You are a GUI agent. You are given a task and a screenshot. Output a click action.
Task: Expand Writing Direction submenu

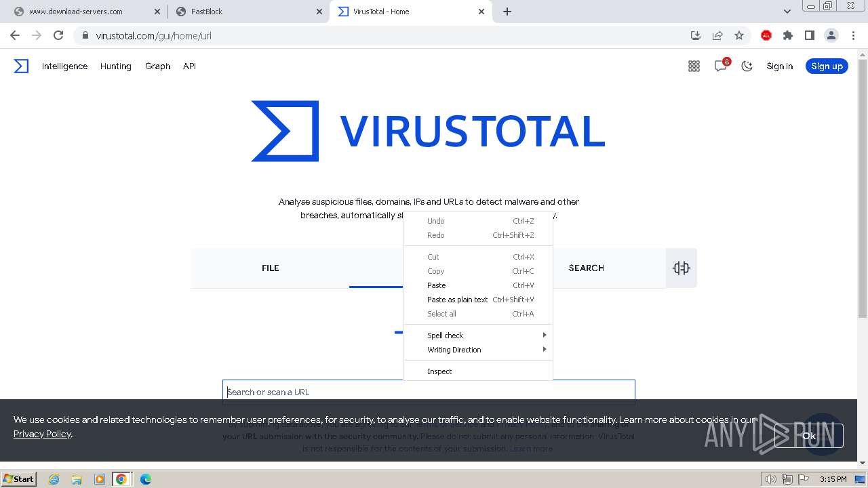[478, 350]
